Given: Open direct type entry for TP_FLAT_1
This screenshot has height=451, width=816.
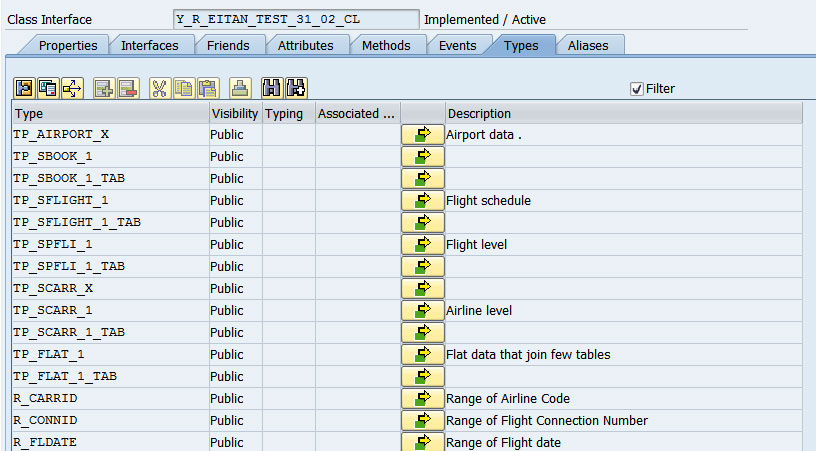Looking at the screenshot, I should pos(423,354).
